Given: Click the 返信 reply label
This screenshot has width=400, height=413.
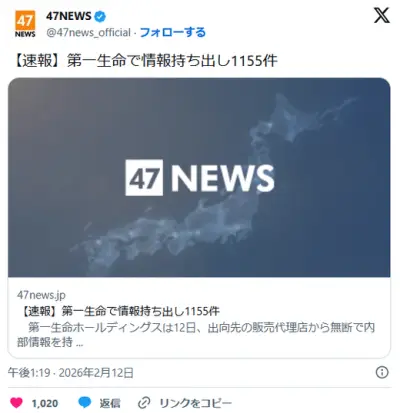Looking at the screenshot, I should pyautogui.click(x=110, y=403).
